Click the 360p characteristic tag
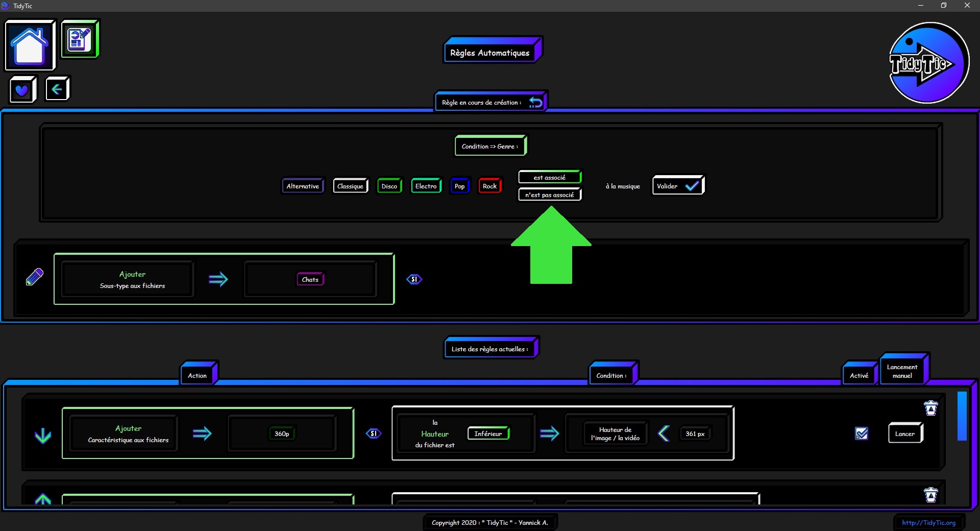The height and width of the screenshot is (531, 980). [282, 433]
